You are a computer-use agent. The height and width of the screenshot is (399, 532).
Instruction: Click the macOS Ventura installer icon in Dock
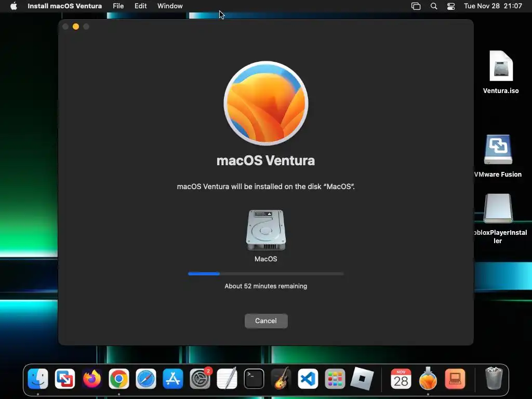(428, 378)
